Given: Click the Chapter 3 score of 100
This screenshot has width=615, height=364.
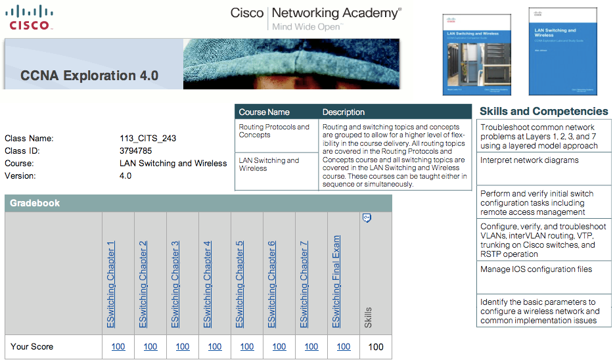Looking at the screenshot, I should [x=183, y=347].
